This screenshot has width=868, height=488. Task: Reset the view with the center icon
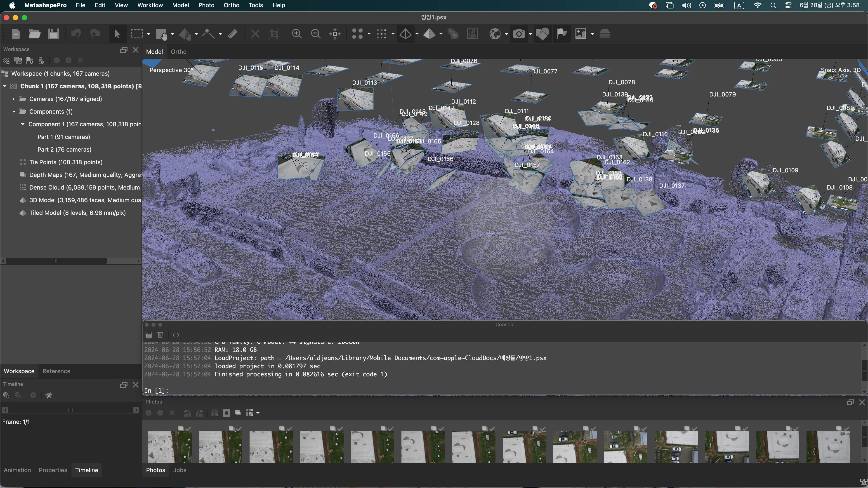click(x=335, y=34)
